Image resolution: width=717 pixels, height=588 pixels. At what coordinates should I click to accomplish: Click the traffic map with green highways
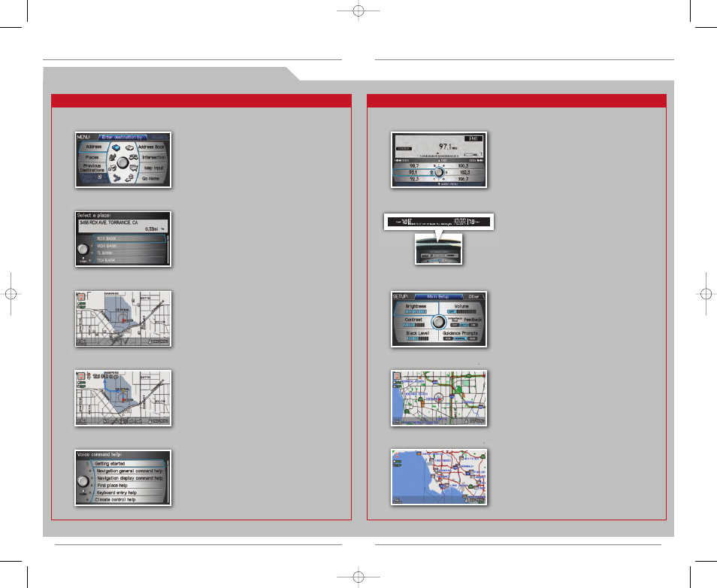click(x=439, y=398)
